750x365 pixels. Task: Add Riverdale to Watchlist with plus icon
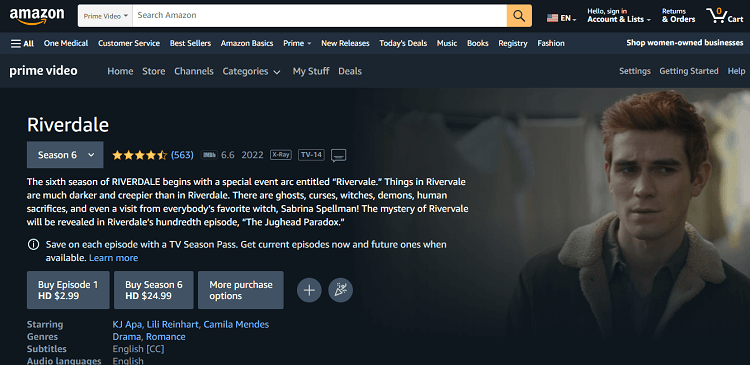click(x=309, y=290)
